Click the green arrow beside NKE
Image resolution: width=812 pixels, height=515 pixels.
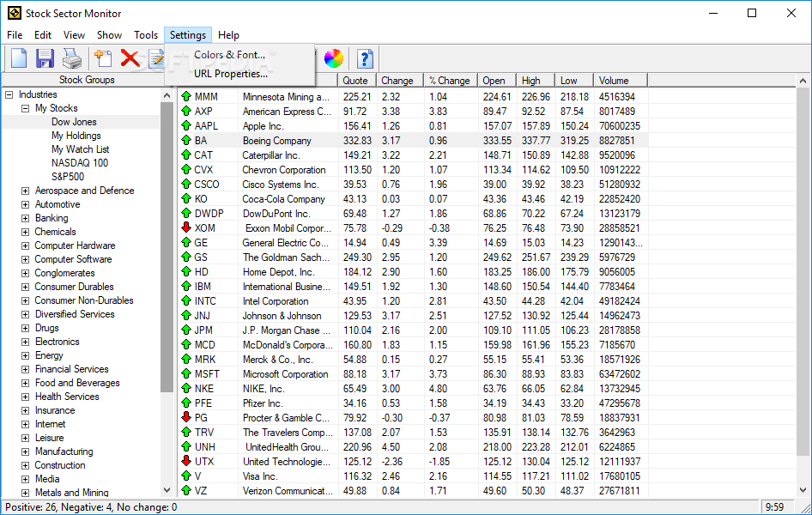click(186, 388)
